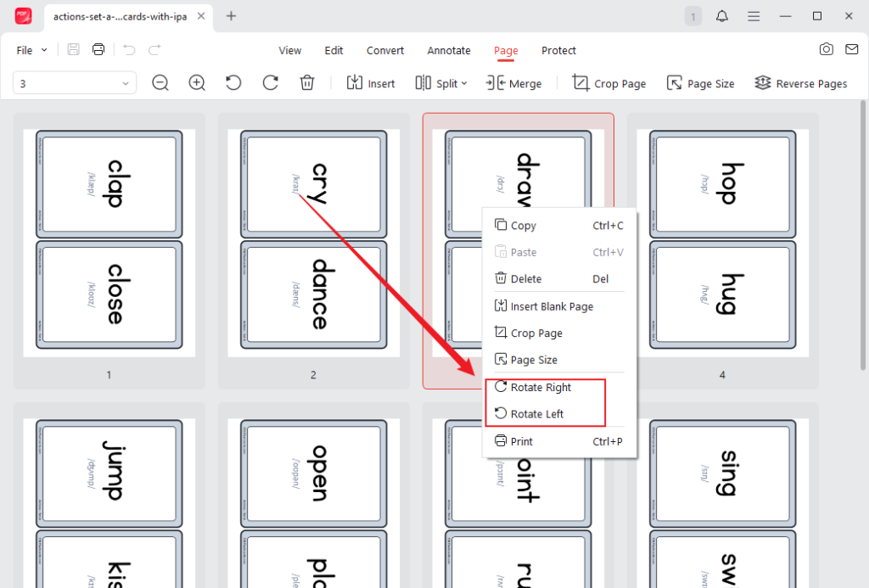Switch to the Annotate tab

pos(449,50)
